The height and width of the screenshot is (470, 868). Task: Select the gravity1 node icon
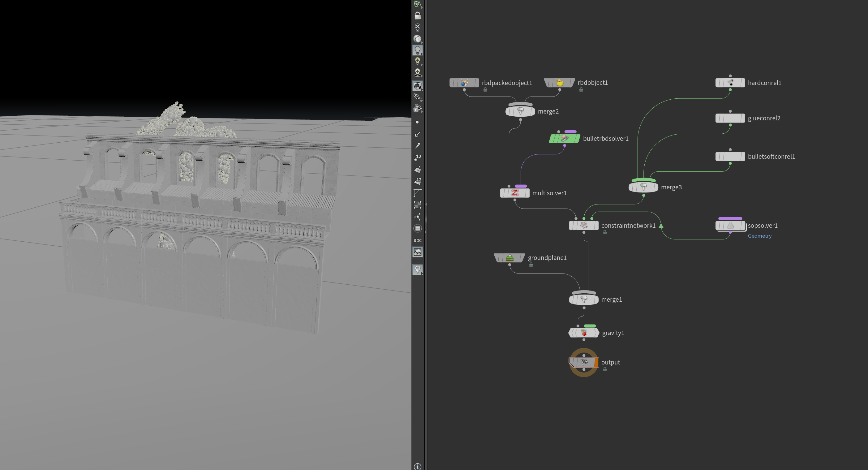[584, 333]
